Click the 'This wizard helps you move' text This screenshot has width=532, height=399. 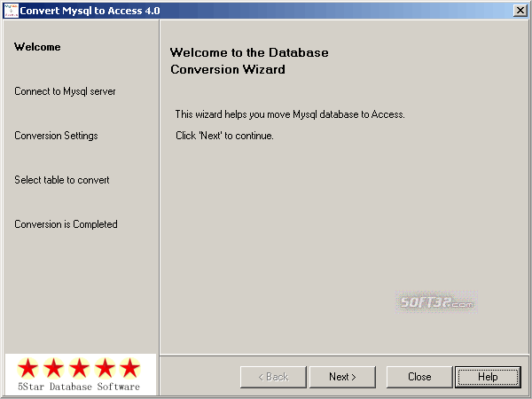pos(290,114)
